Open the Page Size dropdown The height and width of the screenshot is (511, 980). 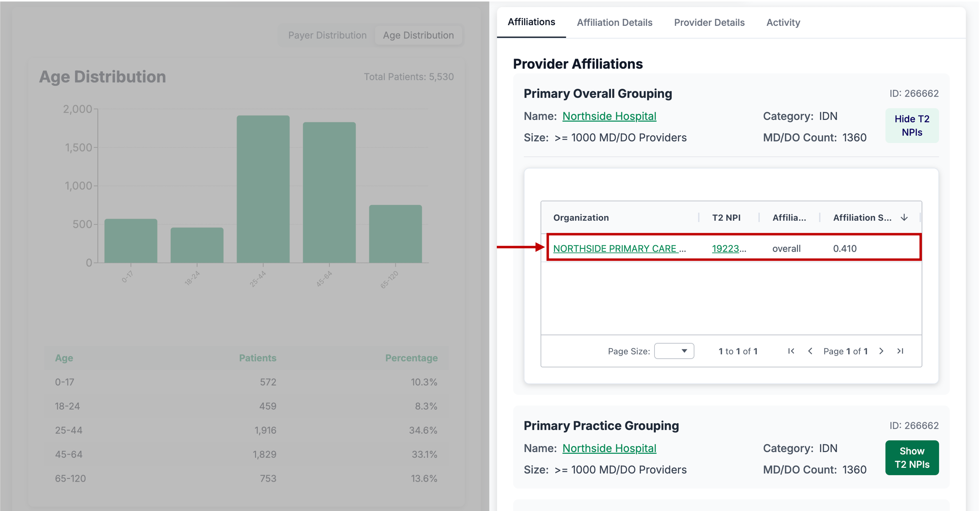coord(674,351)
